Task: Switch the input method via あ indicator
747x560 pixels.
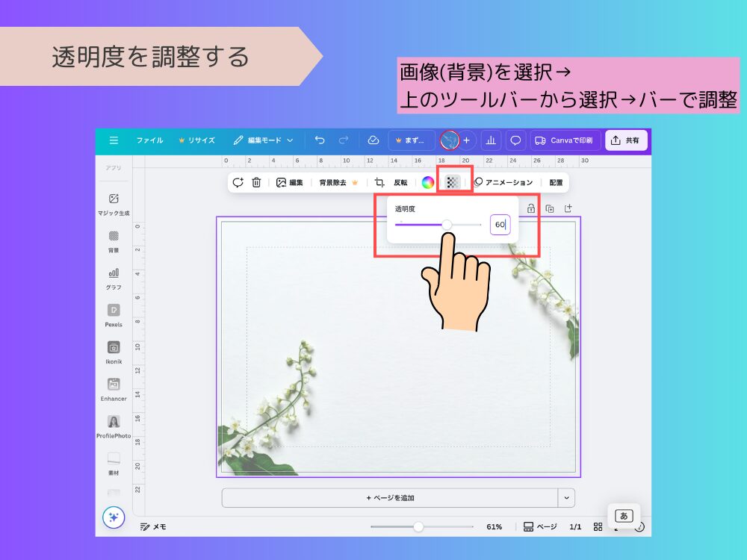Action: [x=624, y=515]
